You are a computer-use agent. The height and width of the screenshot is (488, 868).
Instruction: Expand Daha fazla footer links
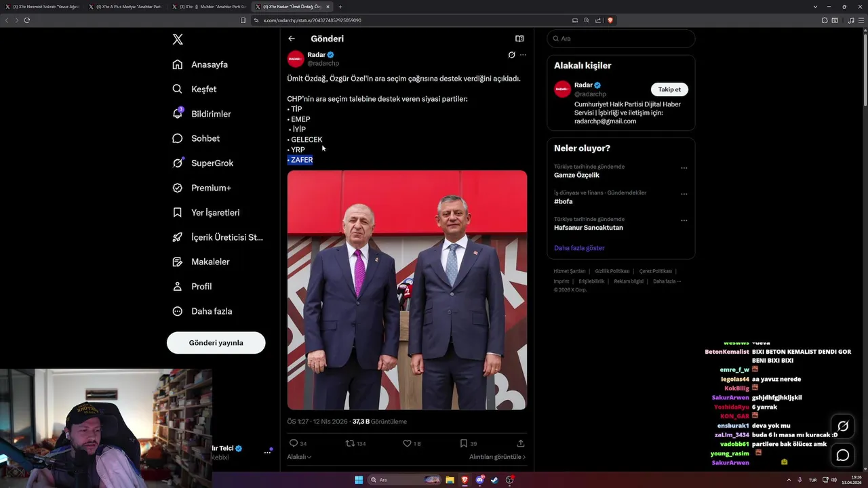click(x=667, y=281)
